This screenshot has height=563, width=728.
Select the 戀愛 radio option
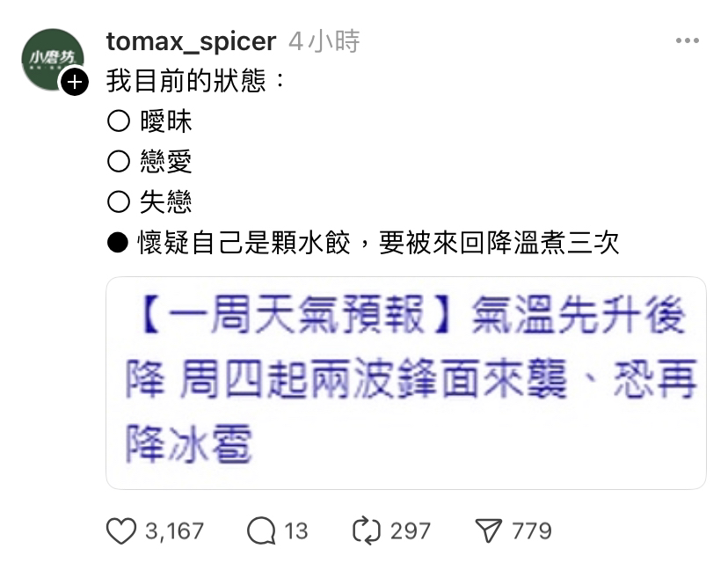tap(119, 162)
